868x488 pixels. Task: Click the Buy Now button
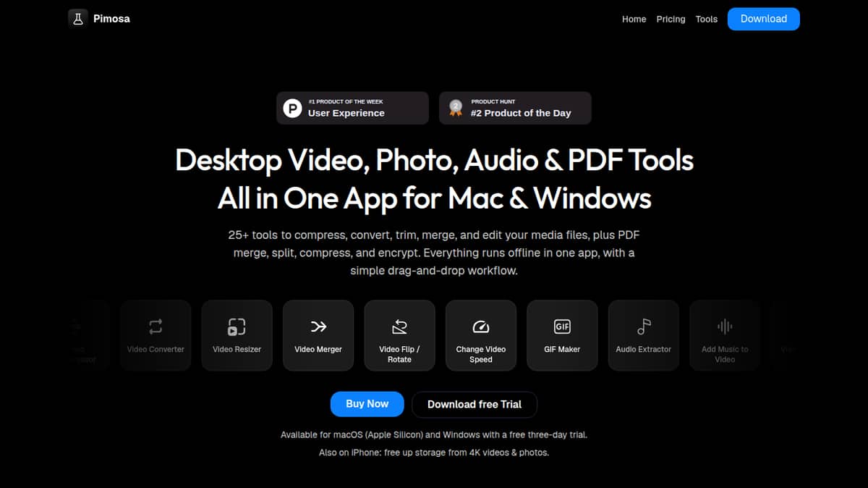coord(367,404)
